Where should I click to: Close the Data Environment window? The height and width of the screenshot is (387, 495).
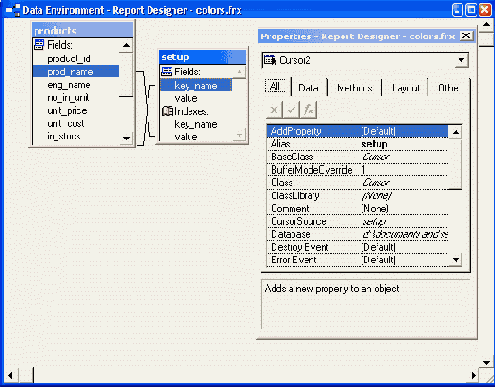click(x=485, y=10)
